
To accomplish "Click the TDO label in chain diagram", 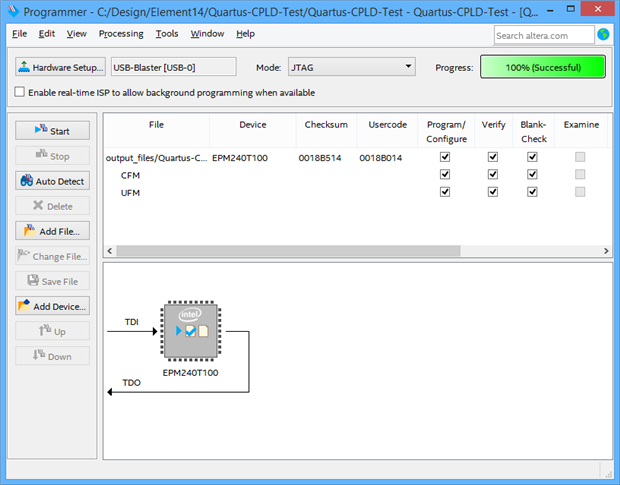I will [x=131, y=382].
